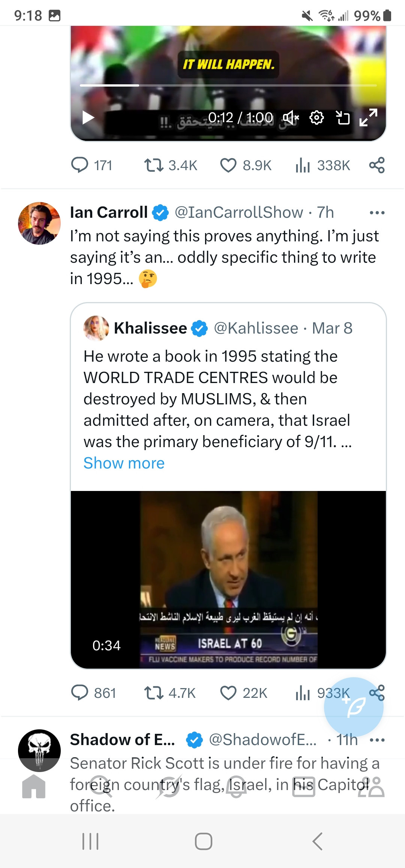
Task: Repost the top post with 3.4K reposts
Action: point(154,165)
